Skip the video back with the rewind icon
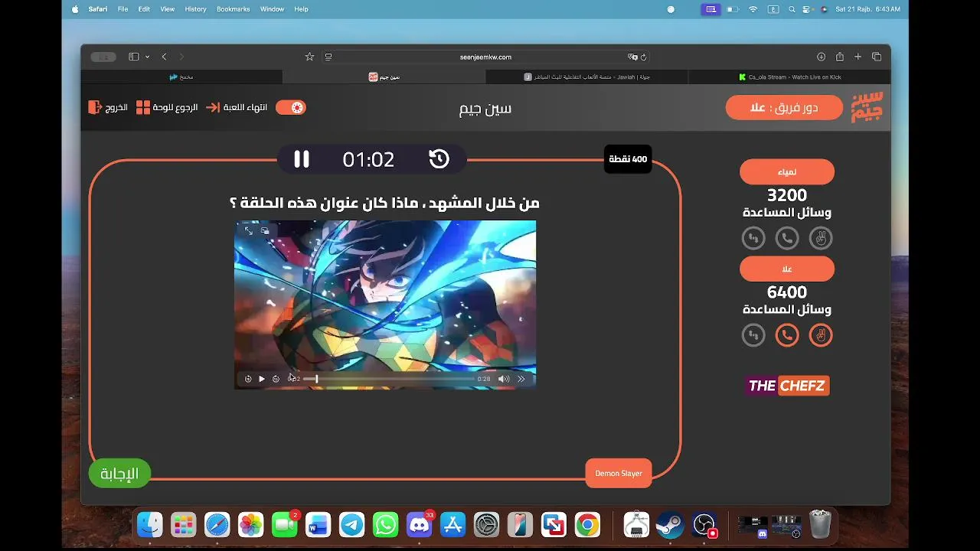 (248, 379)
